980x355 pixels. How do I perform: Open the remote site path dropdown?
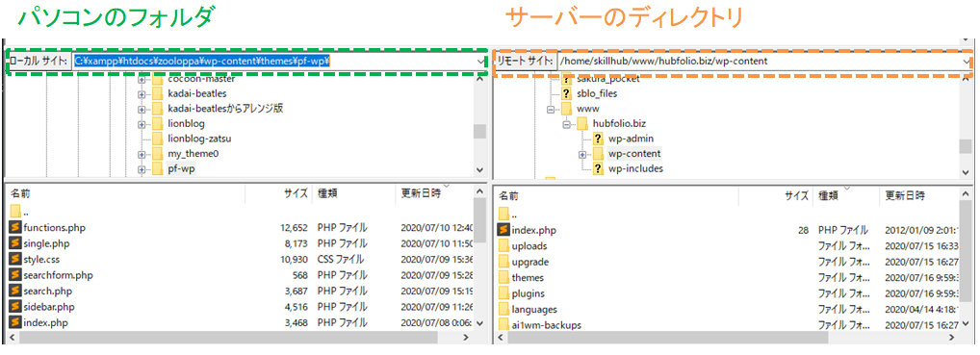(967, 62)
